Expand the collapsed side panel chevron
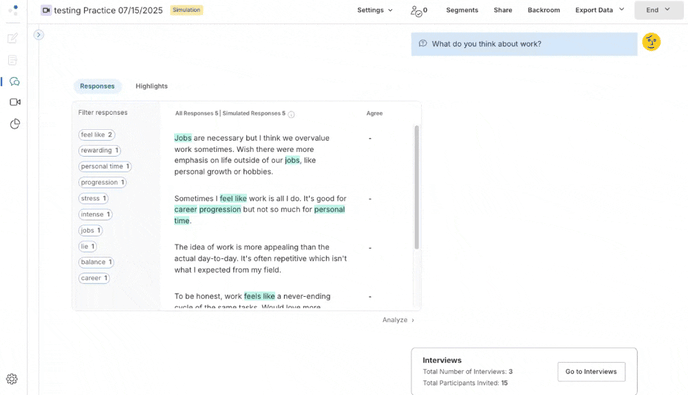 pos(39,35)
